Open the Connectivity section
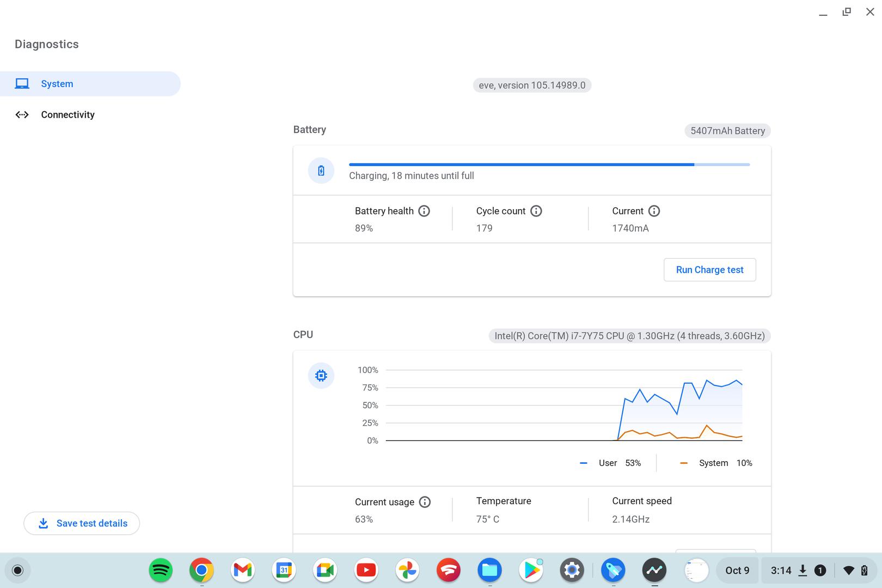 pyautogui.click(x=90, y=115)
